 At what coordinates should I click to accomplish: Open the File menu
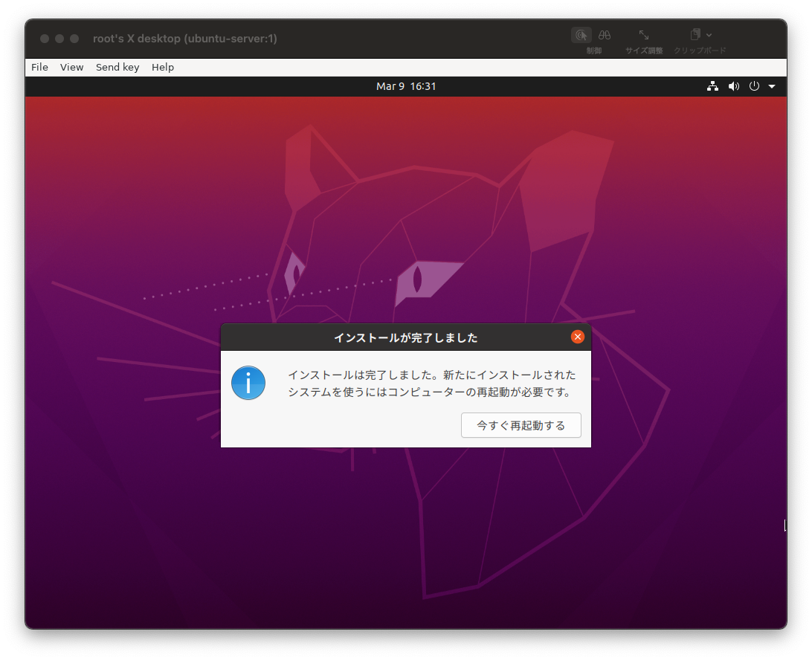click(39, 68)
